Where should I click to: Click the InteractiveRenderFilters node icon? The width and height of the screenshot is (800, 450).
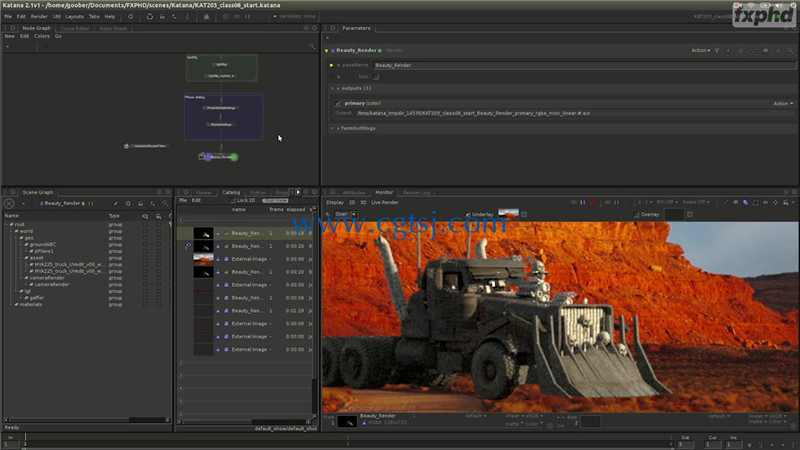pyautogui.click(x=127, y=146)
